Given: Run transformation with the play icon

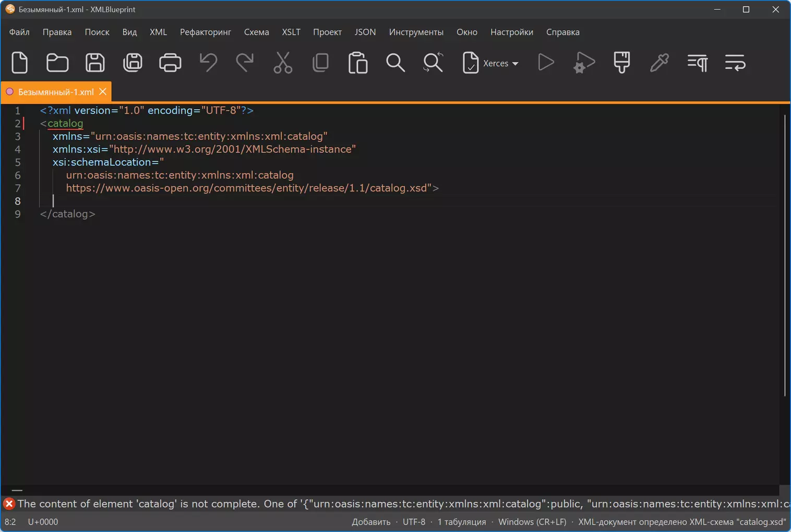Looking at the screenshot, I should (x=546, y=63).
